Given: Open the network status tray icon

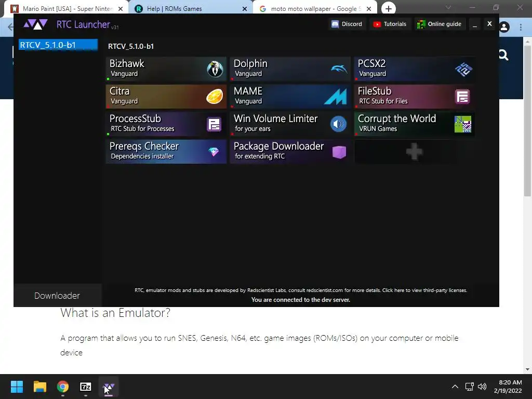Looking at the screenshot, I should pyautogui.click(x=470, y=387).
